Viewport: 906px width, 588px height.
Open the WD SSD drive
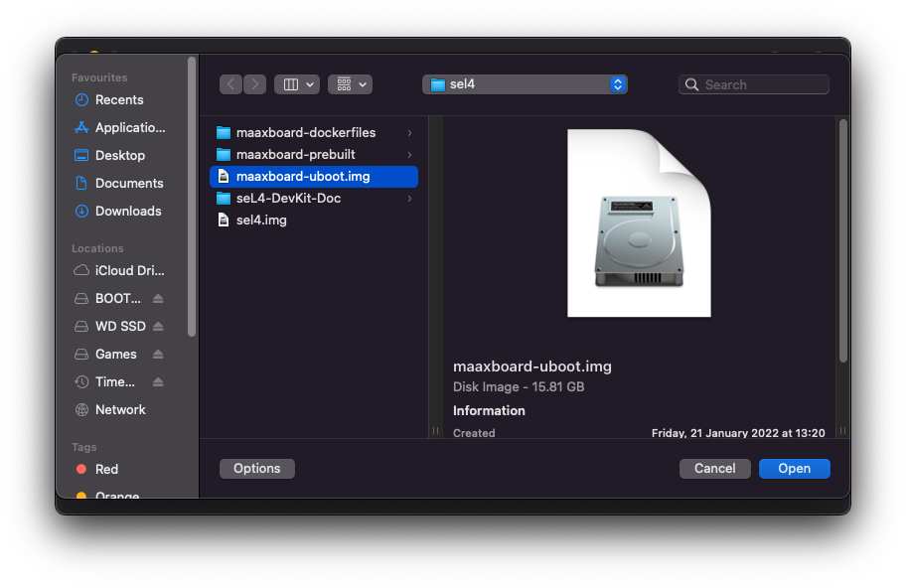tap(114, 326)
